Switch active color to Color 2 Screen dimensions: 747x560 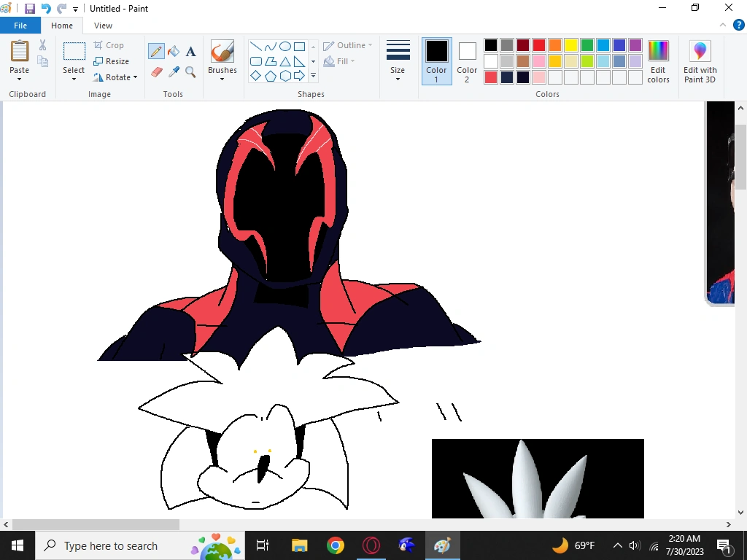tap(467, 61)
